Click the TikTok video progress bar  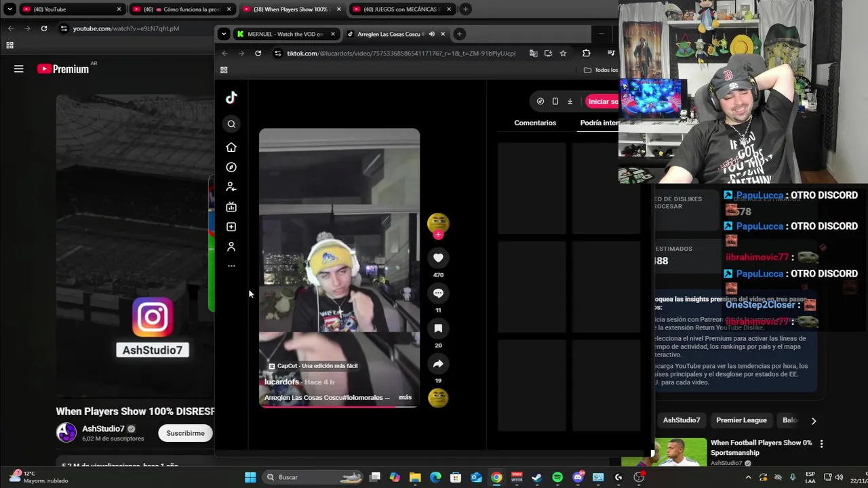click(339, 406)
